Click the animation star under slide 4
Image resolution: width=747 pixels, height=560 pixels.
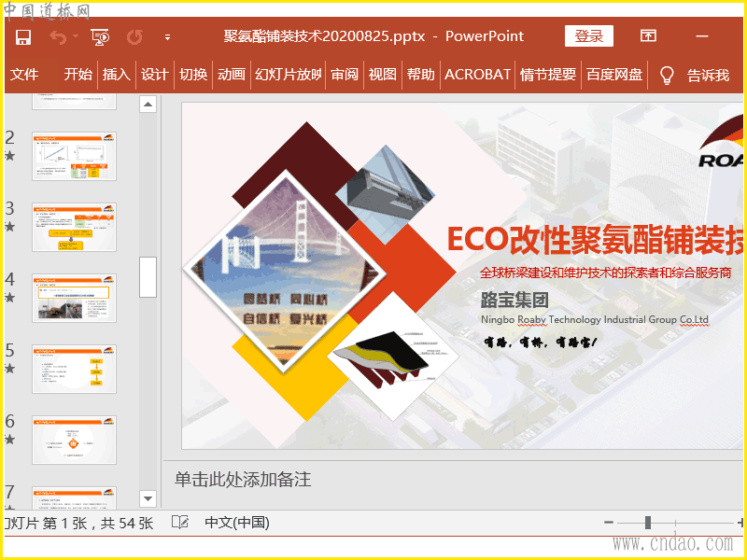tap(9, 298)
